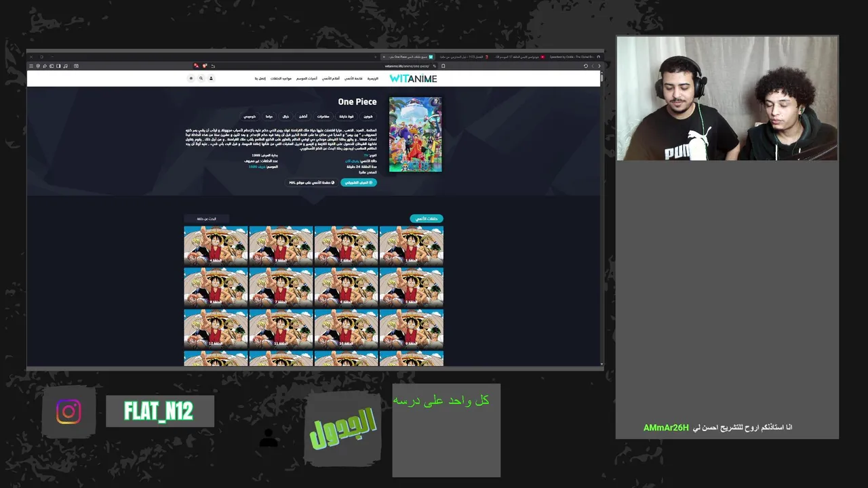Image resolution: width=868 pixels, height=488 pixels.
Task: Click the Instagram logo in stream overlay
Action: point(68,411)
